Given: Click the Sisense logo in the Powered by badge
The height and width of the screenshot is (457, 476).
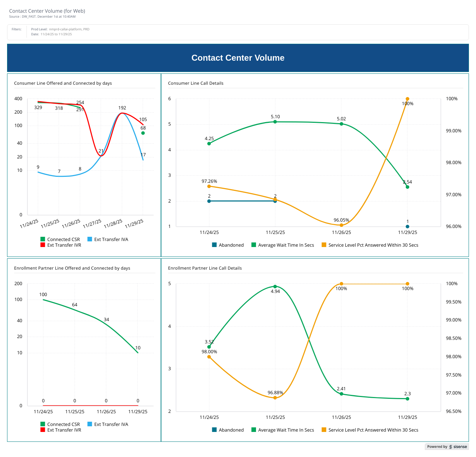Looking at the screenshot, I should pyautogui.click(x=458, y=447).
